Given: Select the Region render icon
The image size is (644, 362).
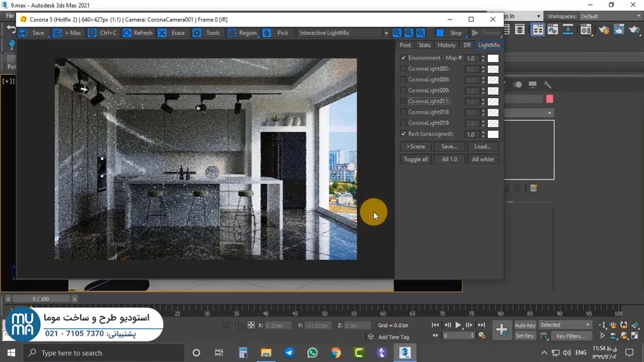Looking at the screenshot, I should (x=231, y=33).
